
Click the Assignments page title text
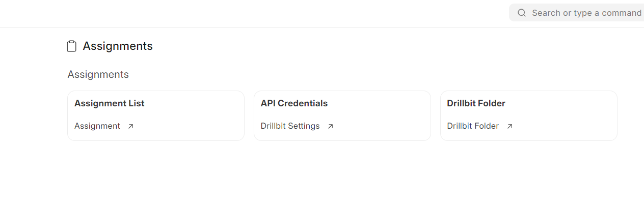(x=118, y=46)
